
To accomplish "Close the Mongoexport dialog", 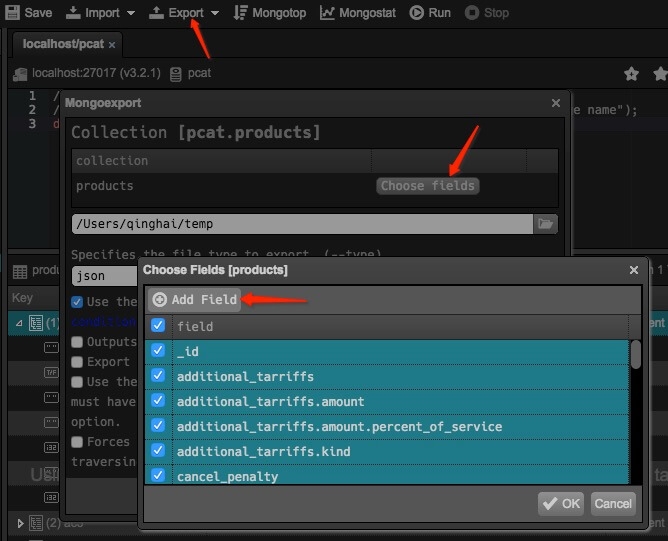I will (556, 103).
